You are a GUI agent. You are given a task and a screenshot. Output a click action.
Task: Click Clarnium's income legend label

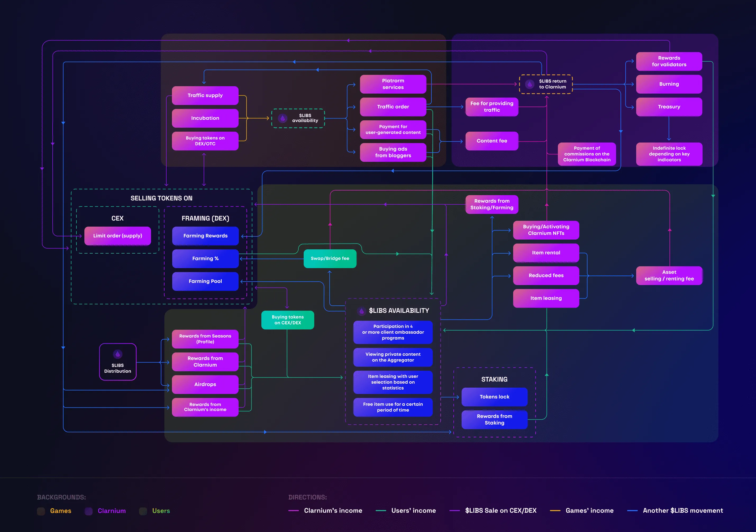pyautogui.click(x=333, y=511)
